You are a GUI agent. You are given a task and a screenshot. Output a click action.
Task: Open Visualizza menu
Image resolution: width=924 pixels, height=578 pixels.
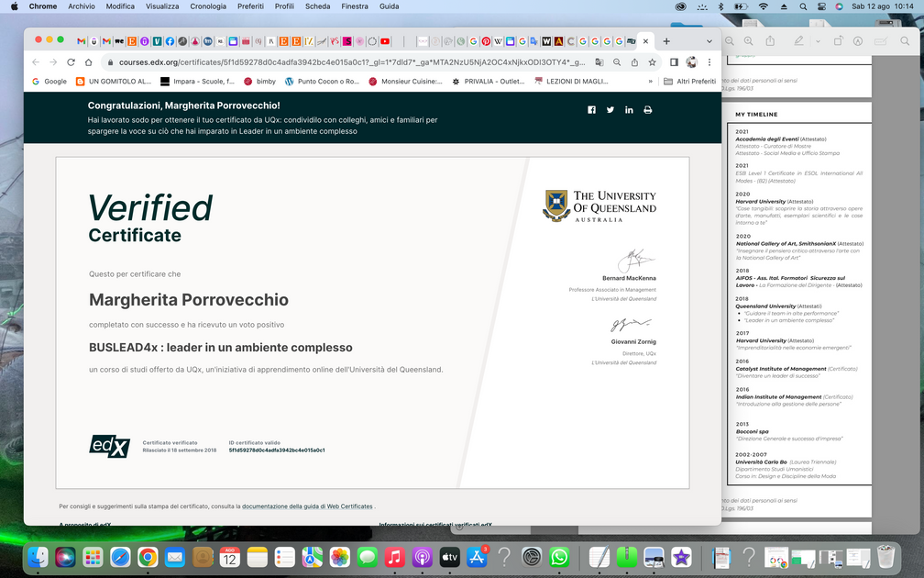pos(162,6)
